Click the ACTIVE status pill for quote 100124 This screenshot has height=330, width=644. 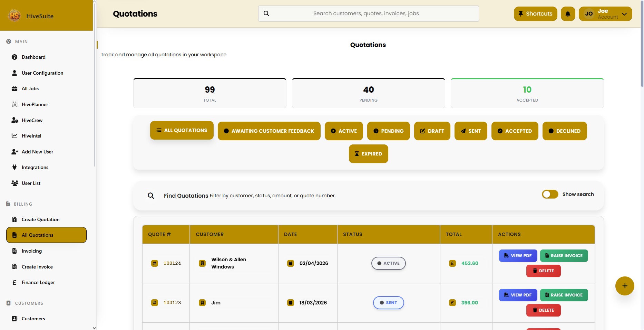[388, 263]
